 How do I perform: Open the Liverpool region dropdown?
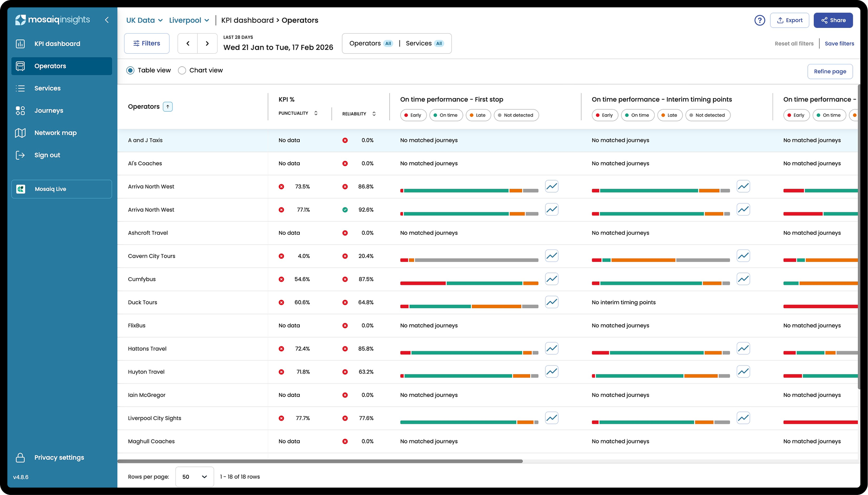tap(189, 20)
